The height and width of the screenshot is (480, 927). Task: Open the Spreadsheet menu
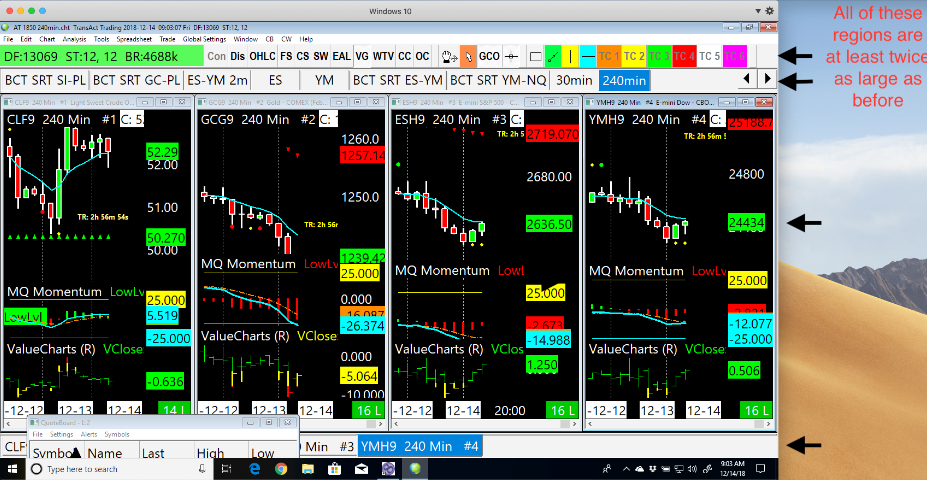(134, 39)
